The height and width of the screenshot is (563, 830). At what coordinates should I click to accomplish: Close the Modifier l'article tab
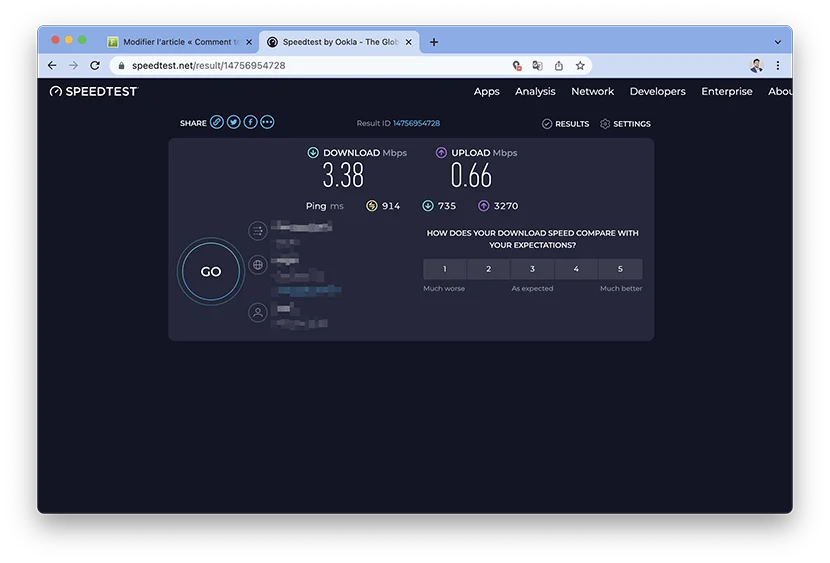[249, 42]
